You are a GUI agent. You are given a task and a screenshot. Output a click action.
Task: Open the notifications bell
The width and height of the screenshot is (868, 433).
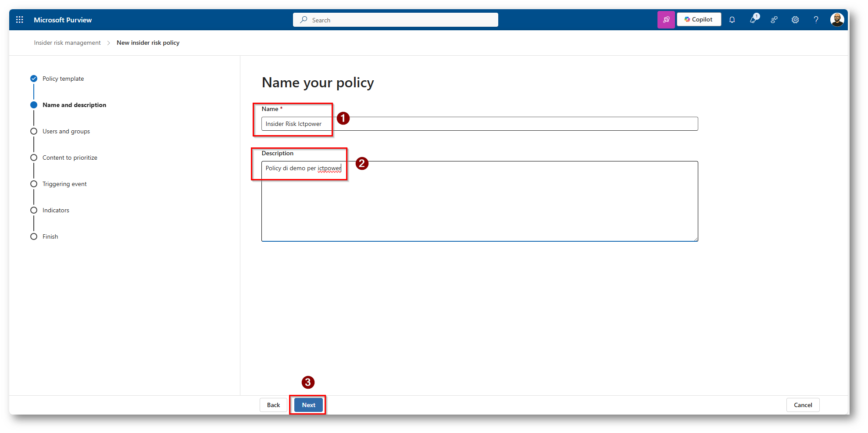tap(732, 20)
